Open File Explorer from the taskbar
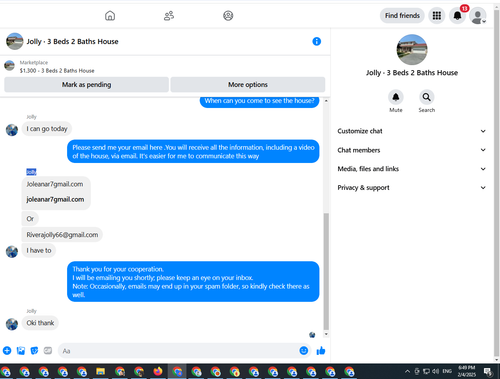 tap(100, 371)
